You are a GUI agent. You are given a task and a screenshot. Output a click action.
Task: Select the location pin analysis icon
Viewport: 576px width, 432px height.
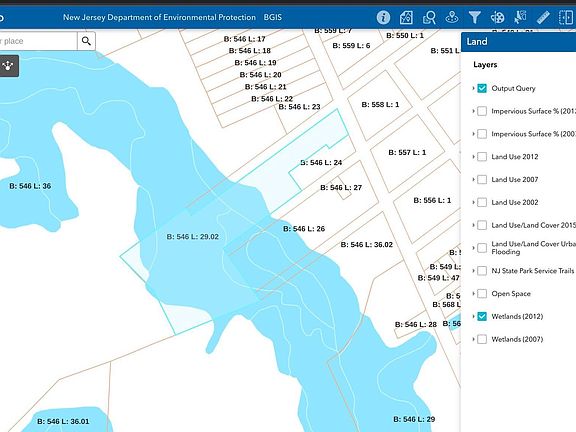tap(451, 17)
